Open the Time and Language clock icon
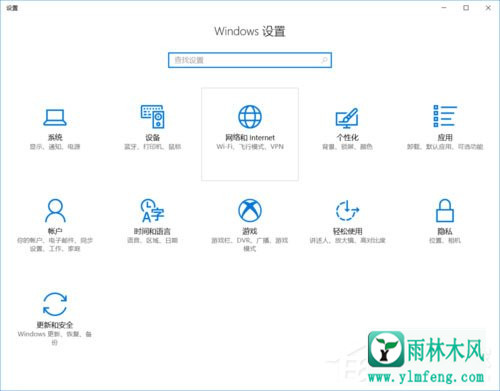Screen dimensions: 500x391 pos(152,210)
